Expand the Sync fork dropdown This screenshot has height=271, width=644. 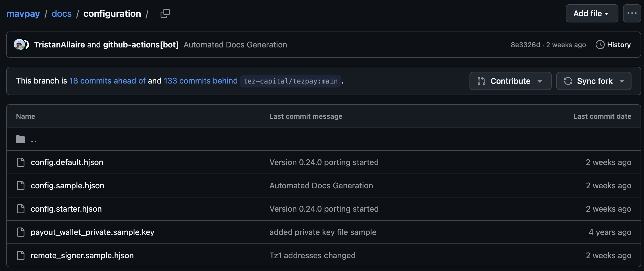593,81
